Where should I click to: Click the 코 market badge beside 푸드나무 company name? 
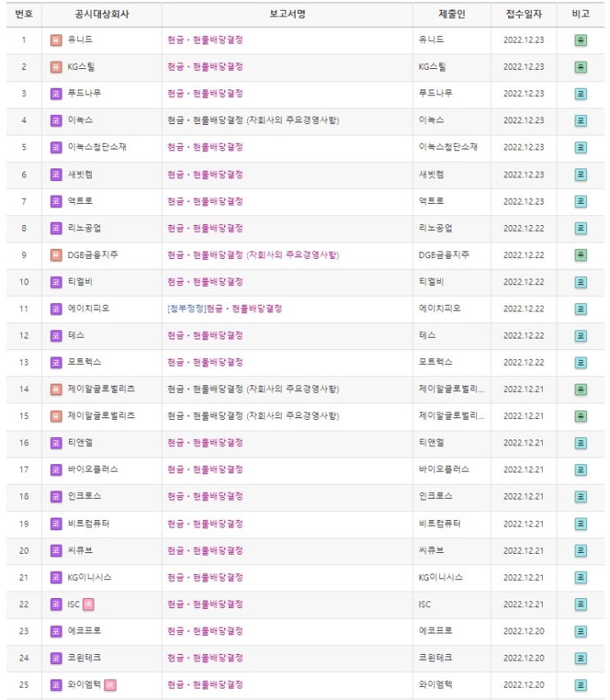tap(56, 94)
